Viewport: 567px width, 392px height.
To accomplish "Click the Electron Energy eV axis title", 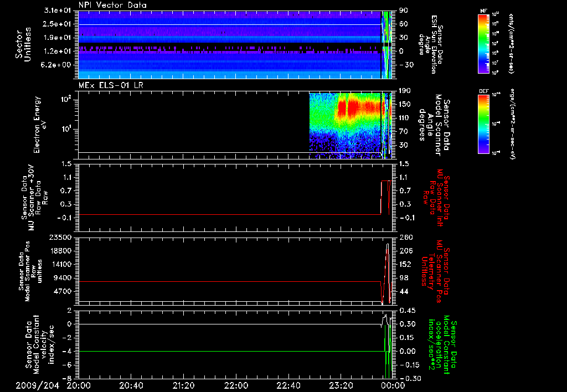I will pos(40,125).
